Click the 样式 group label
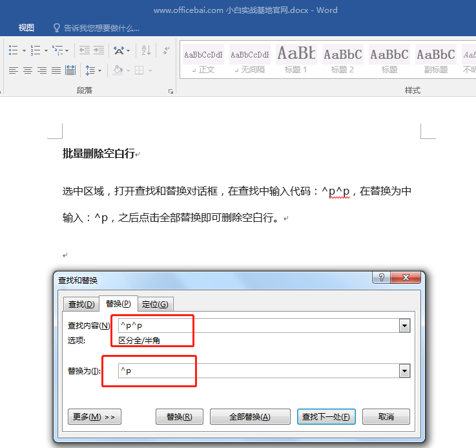 (x=412, y=91)
